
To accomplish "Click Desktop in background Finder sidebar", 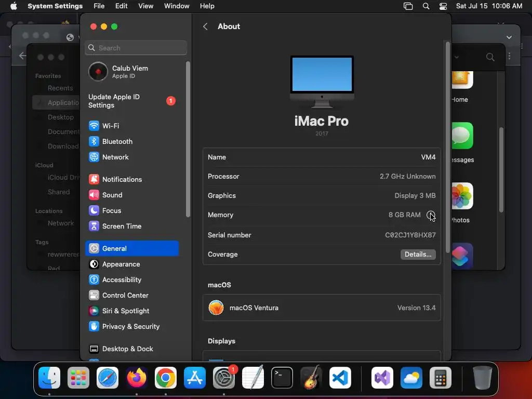I will pos(60,117).
